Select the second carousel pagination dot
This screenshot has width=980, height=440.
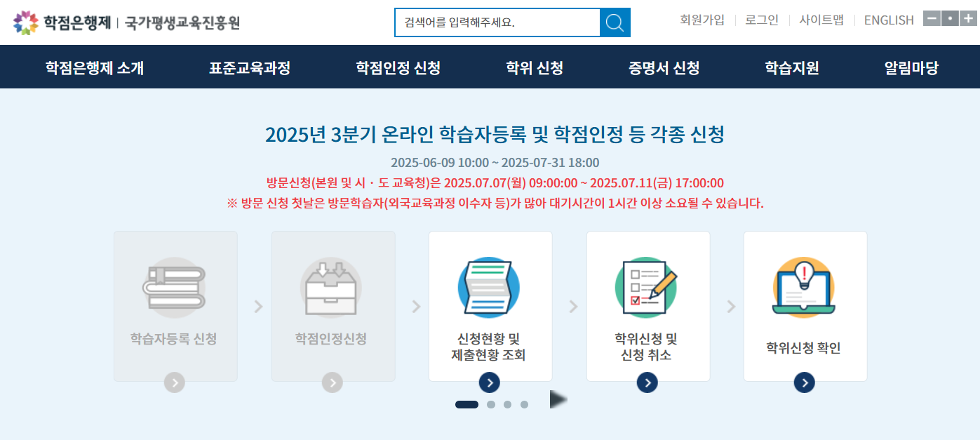tap(490, 404)
